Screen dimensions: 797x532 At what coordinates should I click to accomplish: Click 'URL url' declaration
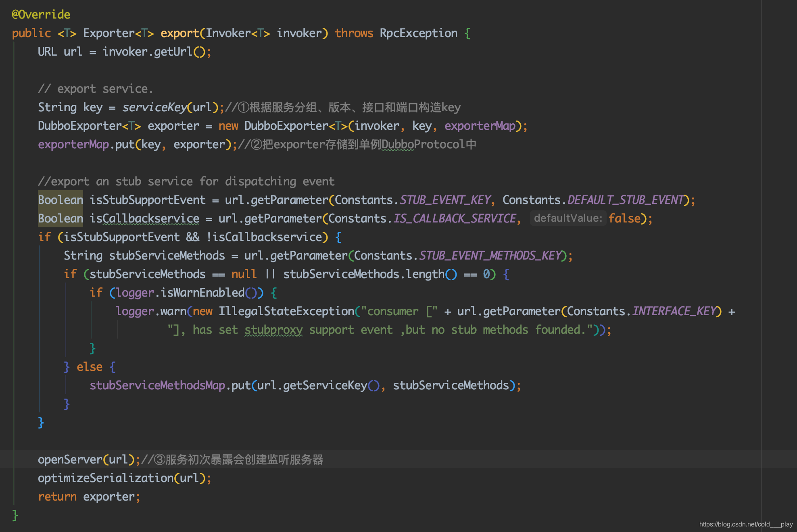(60, 52)
